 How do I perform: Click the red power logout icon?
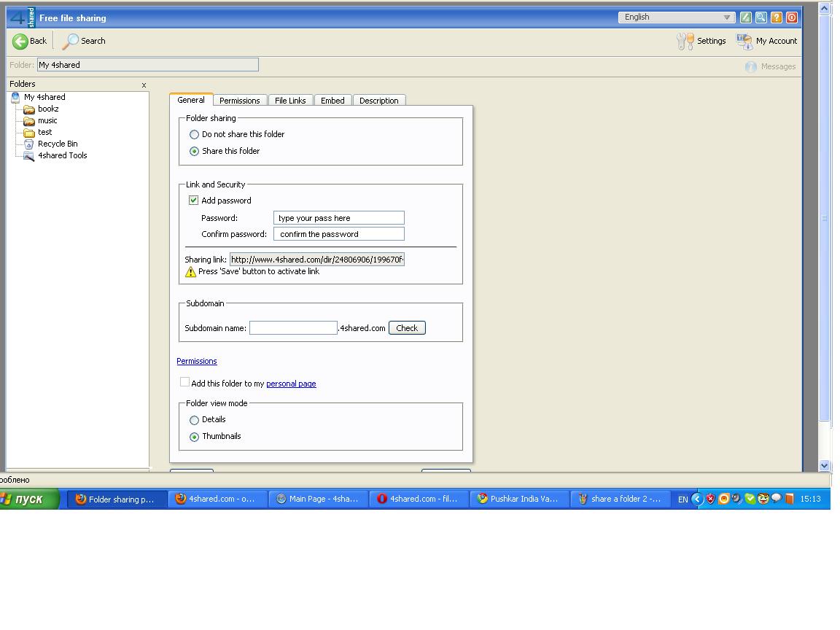pos(792,17)
